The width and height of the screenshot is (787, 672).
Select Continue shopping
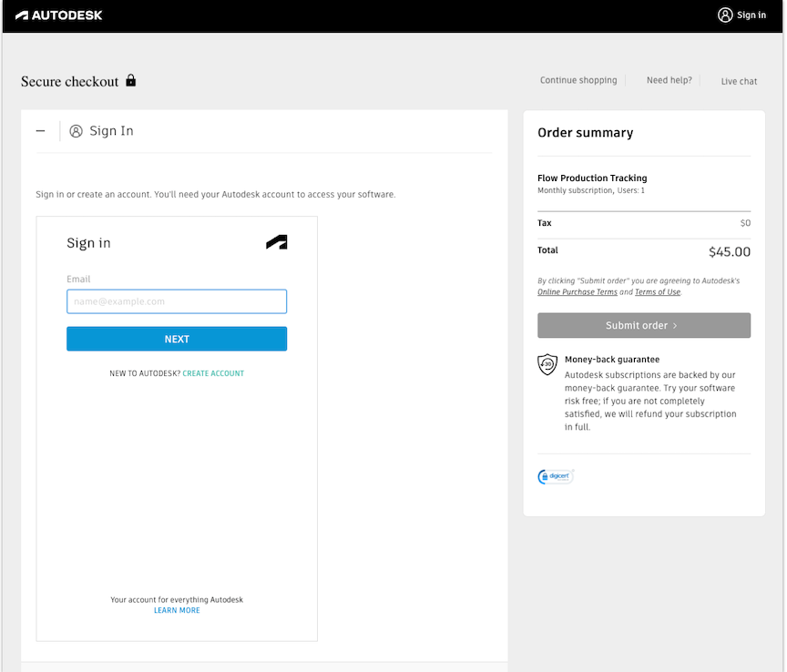(x=578, y=80)
